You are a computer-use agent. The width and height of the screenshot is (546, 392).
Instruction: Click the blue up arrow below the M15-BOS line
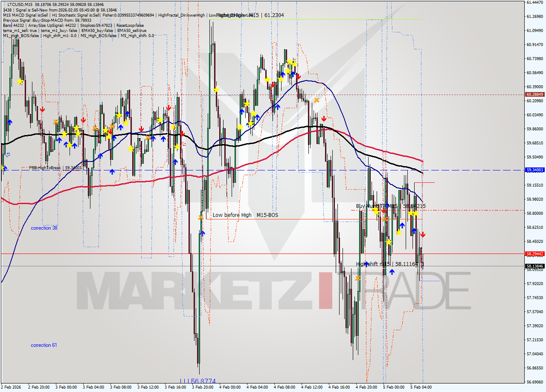click(203, 234)
